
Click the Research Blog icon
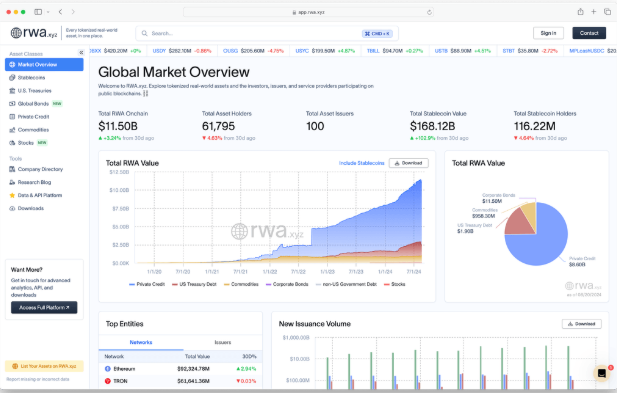[12, 182]
